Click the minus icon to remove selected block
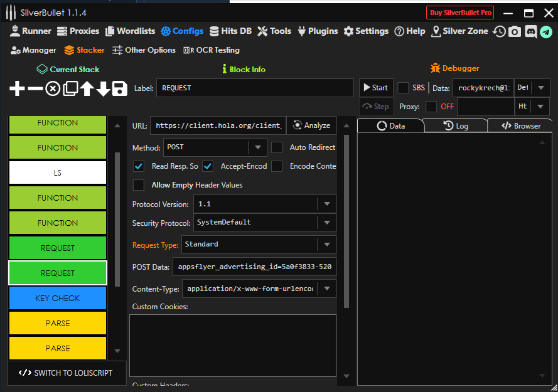The height and width of the screenshot is (392, 558). (35, 89)
